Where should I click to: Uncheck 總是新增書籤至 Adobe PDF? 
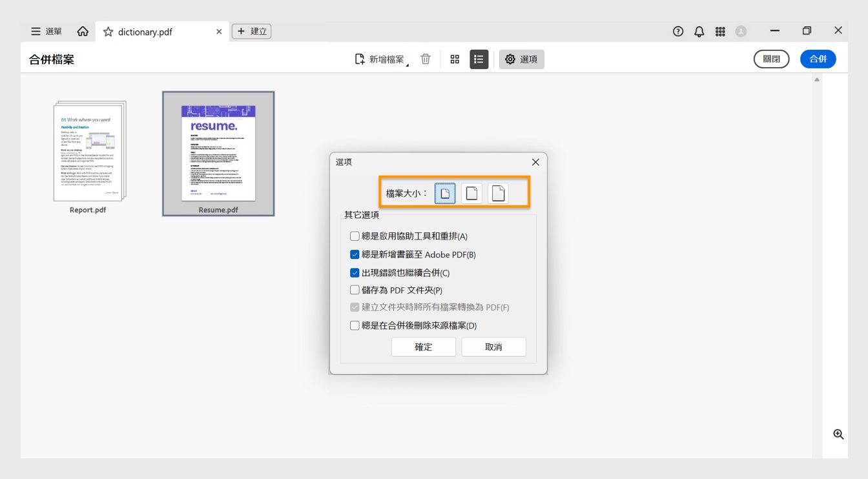[355, 254]
